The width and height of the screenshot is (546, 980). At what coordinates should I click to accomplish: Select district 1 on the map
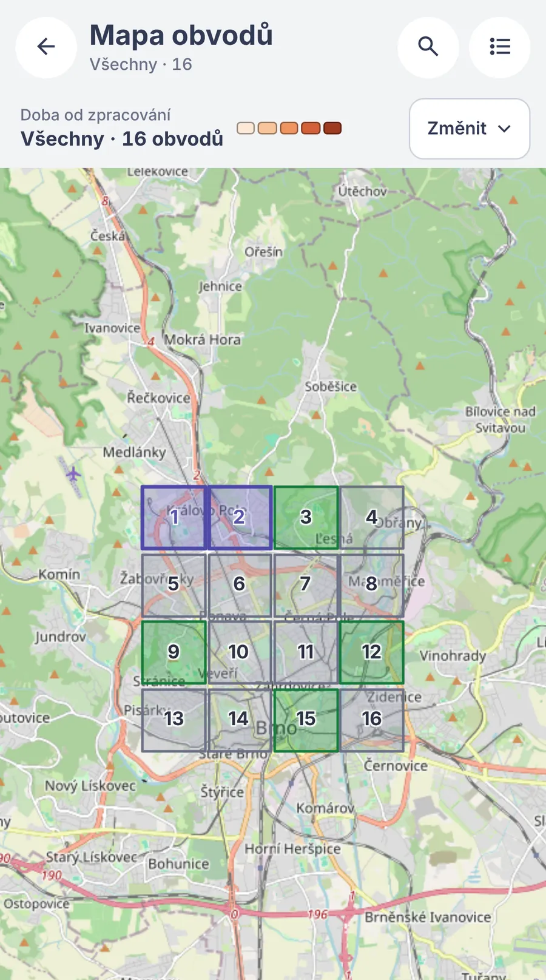pos(174,518)
